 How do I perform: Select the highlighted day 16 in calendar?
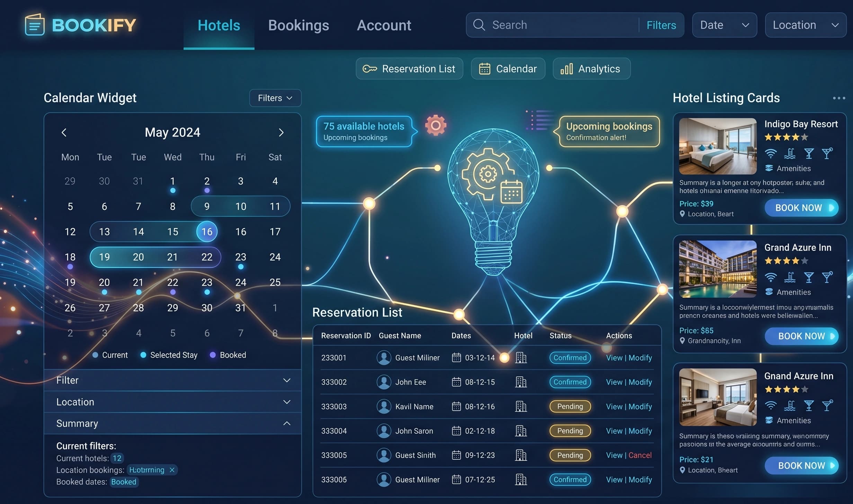pyautogui.click(x=207, y=232)
